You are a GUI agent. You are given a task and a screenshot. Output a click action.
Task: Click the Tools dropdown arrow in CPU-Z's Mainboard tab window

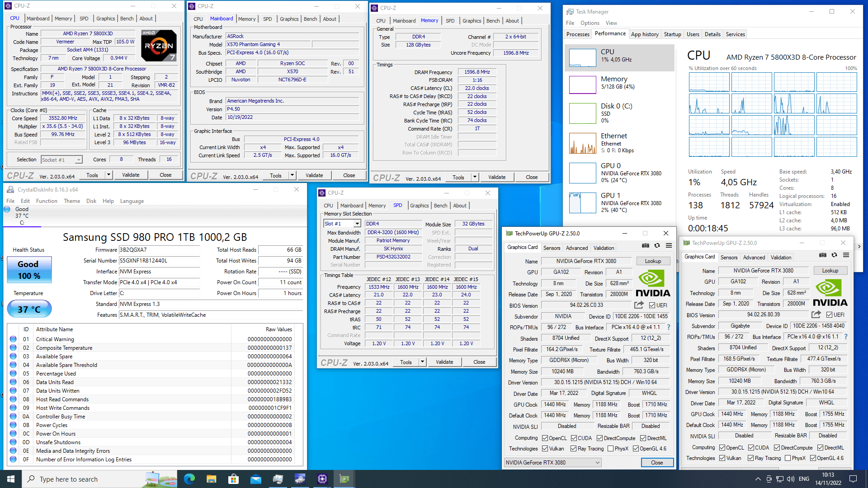pyautogui.click(x=292, y=175)
